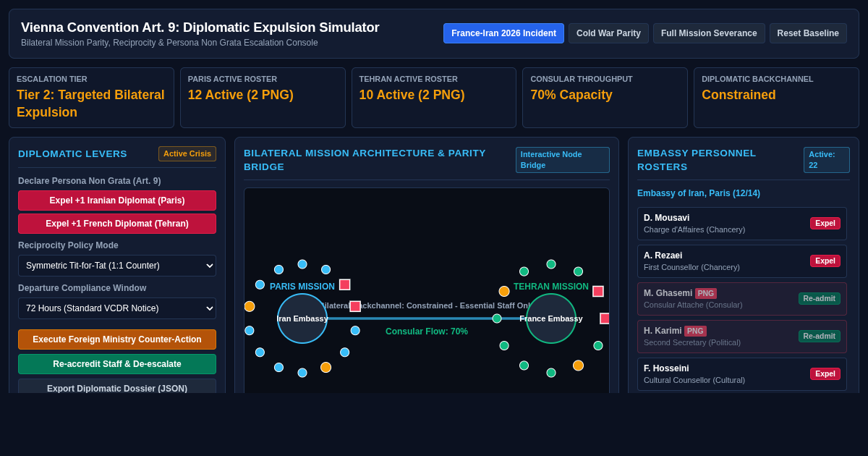Click the PARIS MISSION label
This screenshot has height=456, width=868.
click(x=302, y=287)
